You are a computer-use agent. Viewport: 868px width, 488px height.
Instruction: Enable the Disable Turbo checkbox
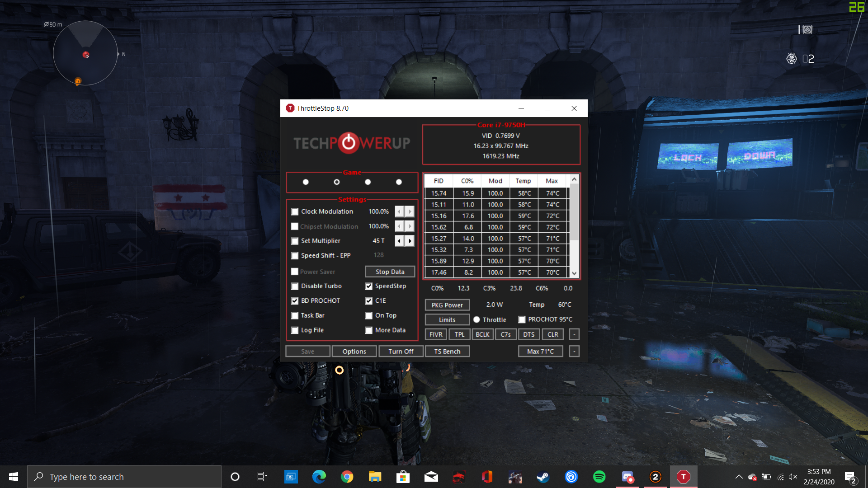pos(295,286)
